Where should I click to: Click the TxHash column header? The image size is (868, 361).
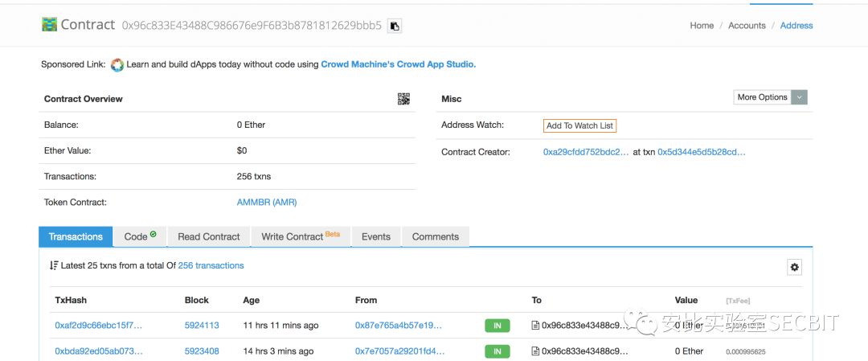click(x=71, y=300)
